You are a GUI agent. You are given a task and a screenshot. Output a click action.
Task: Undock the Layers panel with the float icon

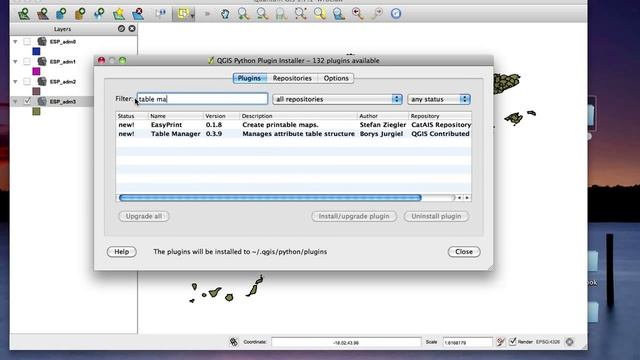(x=121, y=29)
